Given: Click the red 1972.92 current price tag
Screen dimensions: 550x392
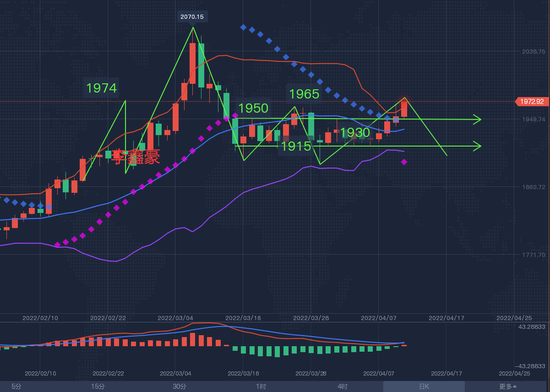Looking at the screenshot, I should tap(532, 102).
